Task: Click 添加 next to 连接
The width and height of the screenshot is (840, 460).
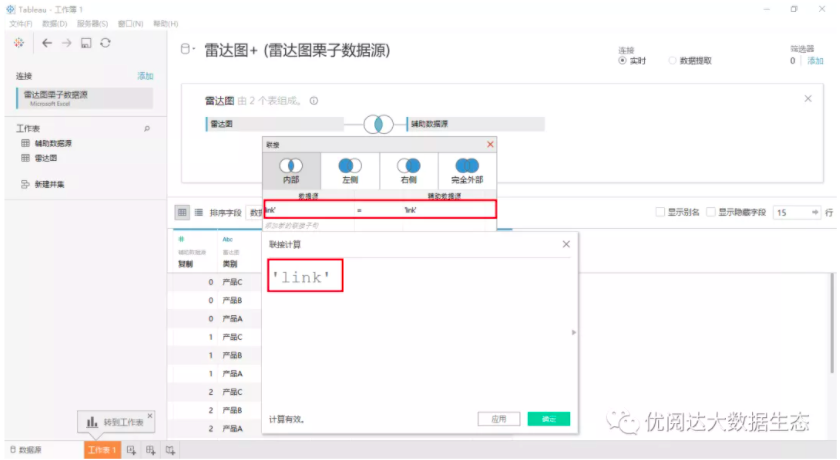Action: pyautogui.click(x=145, y=76)
